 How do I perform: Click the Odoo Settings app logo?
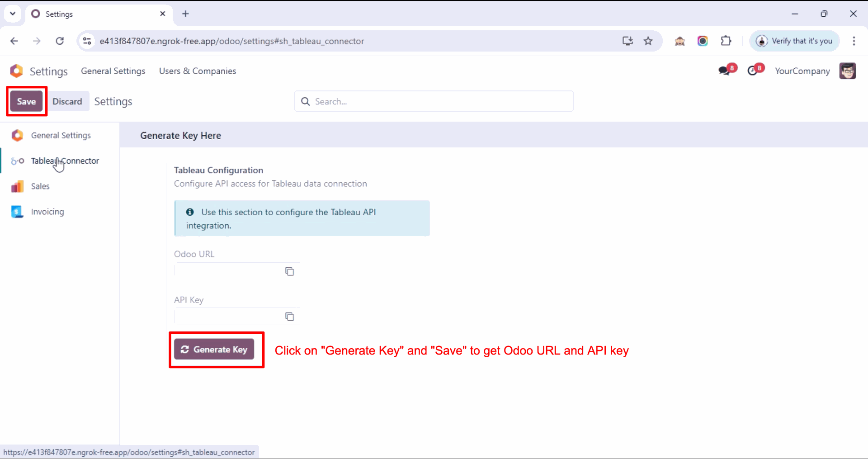pyautogui.click(x=17, y=71)
